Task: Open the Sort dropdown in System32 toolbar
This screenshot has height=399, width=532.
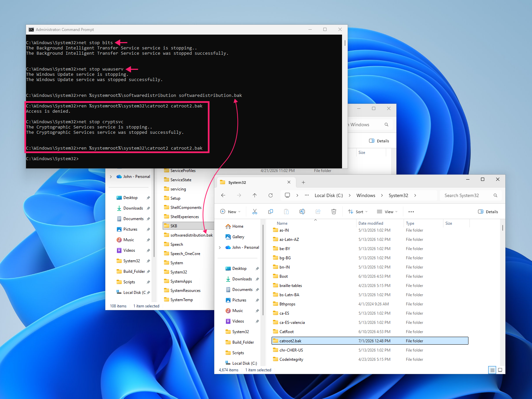Action: point(358,212)
